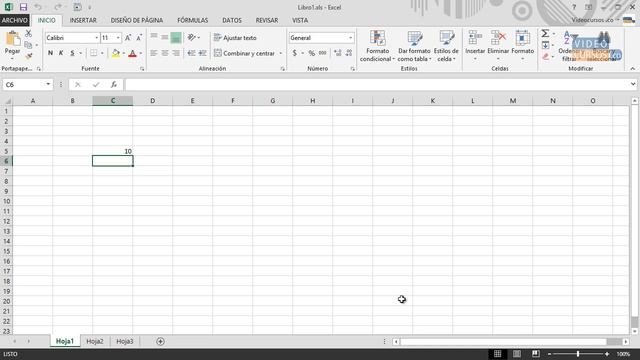Align cell content to the top
Viewport: 640px width, 360px height.
coord(153,38)
